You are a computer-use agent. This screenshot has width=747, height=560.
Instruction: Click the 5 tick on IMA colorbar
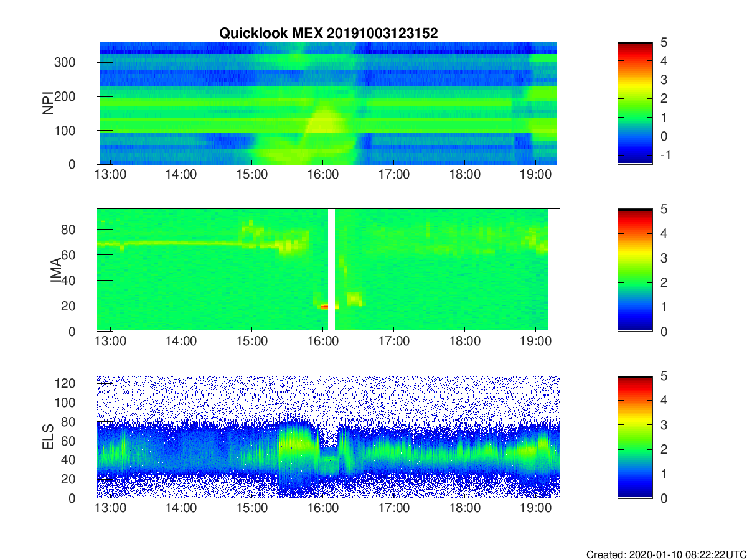pos(663,209)
